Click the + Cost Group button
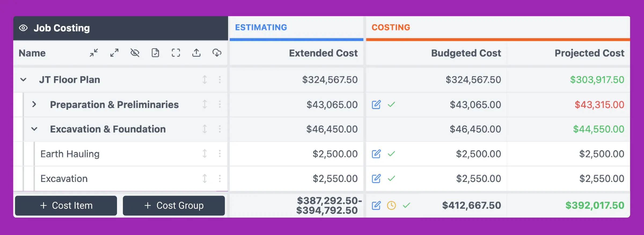Image resolution: width=644 pixels, height=235 pixels. click(x=174, y=206)
